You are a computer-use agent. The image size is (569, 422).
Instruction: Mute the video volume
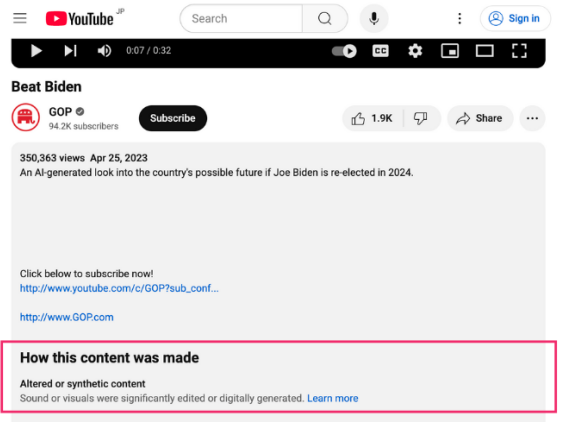pos(104,51)
